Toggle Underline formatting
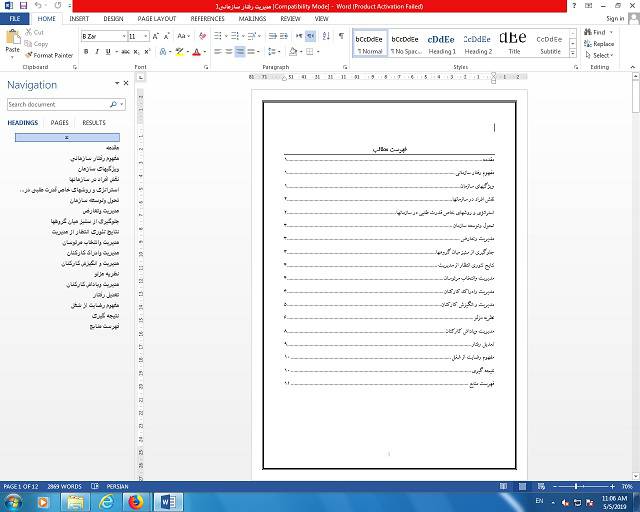640x512 pixels. [x=108, y=51]
